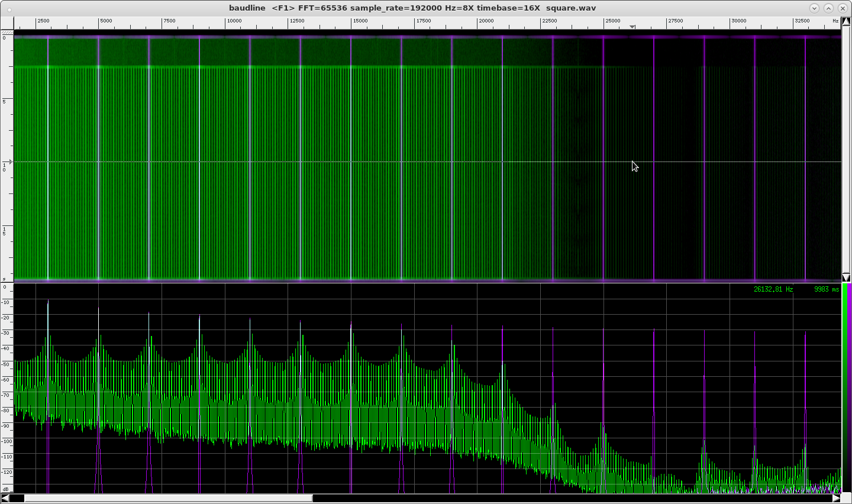Click the vertical scrollbar up arrow beside spectrogram
The height and width of the screenshot is (504, 852).
(x=846, y=21)
